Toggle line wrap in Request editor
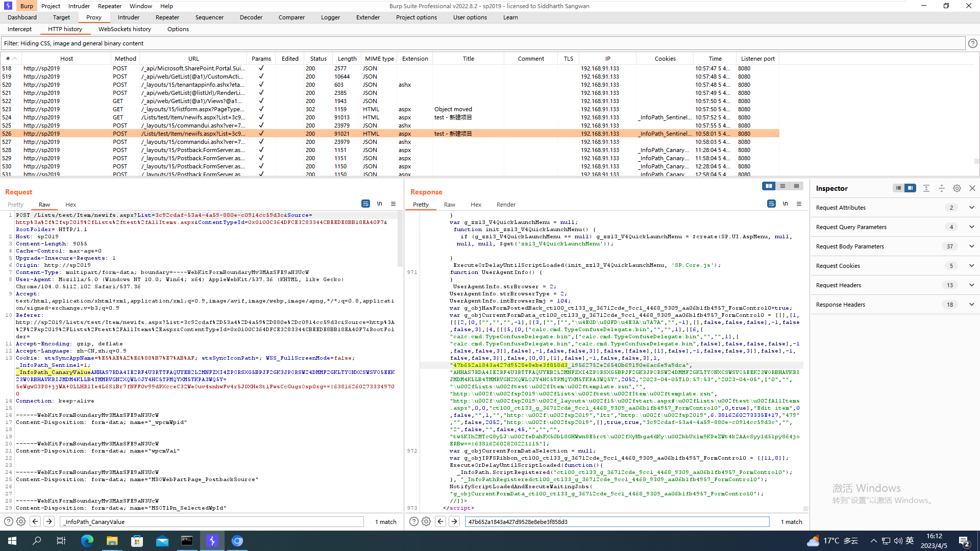 (x=365, y=204)
